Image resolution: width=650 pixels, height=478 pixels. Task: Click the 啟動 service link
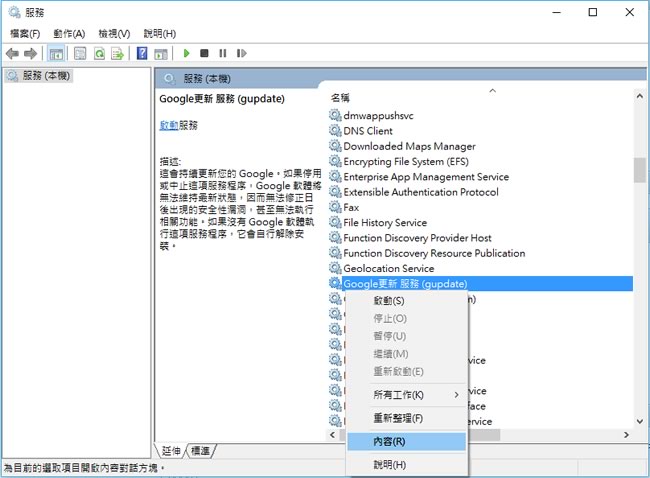click(x=169, y=125)
